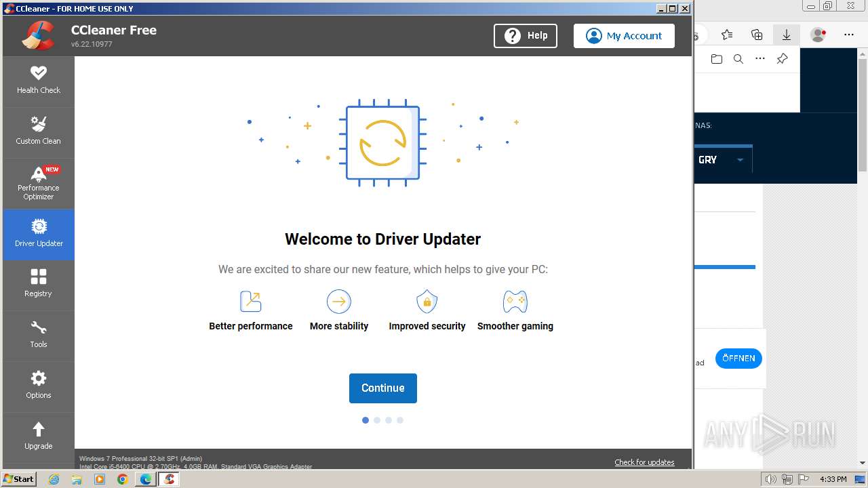Image resolution: width=868 pixels, height=488 pixels.
Task: Expand the GRY dropdown in Edge page
Action: point(740,160)
